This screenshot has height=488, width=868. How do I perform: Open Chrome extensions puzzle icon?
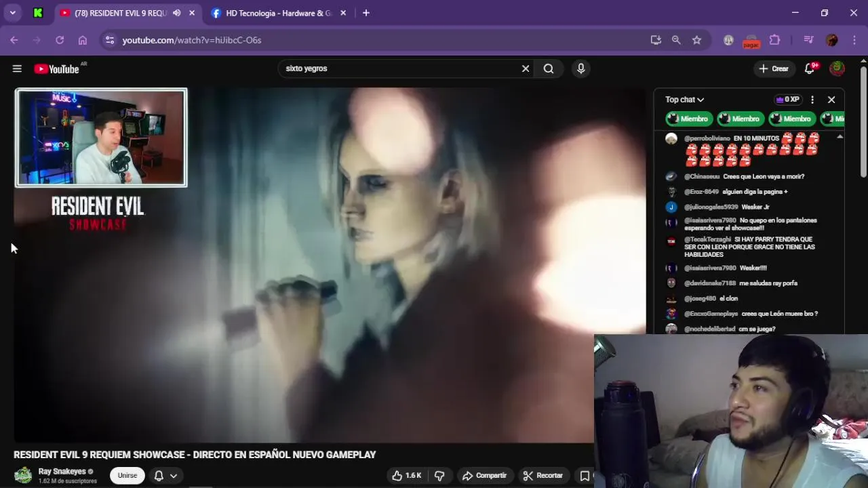pyautogui.click(x=774, y=40)
